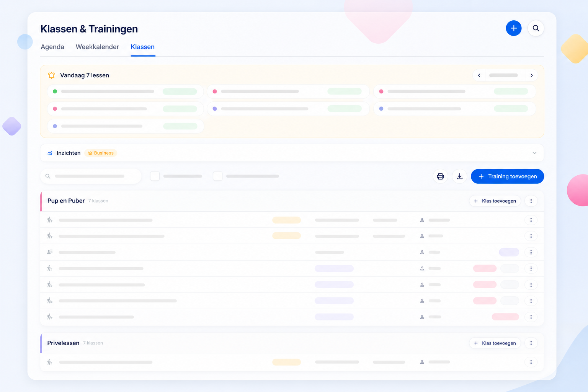Click the date placeholder between the day arrows
The image size is (588, 392).
click(x=503, y=75)
